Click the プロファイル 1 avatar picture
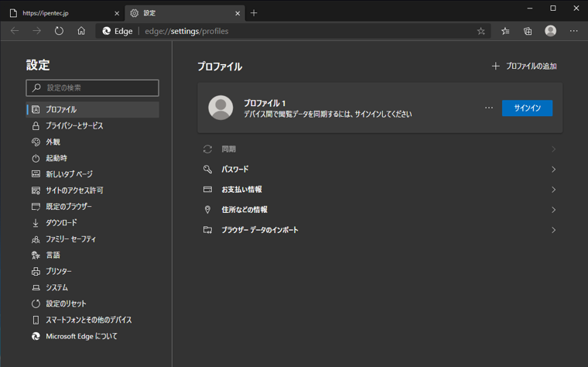The image size is (588, 367). pos(220,108)
